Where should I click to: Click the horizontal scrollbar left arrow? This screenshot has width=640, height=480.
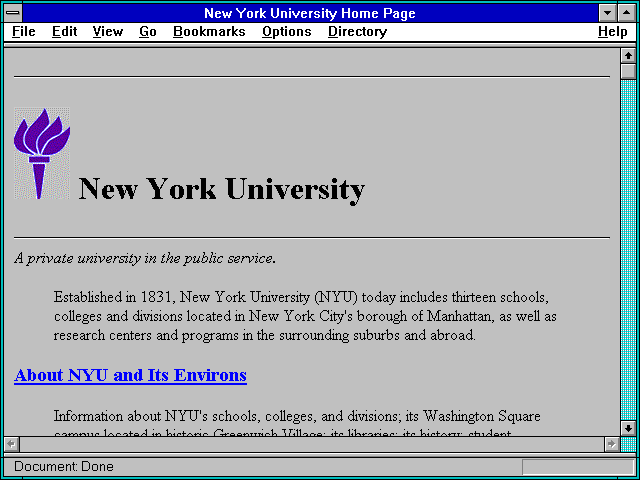(x=12, y=444)
